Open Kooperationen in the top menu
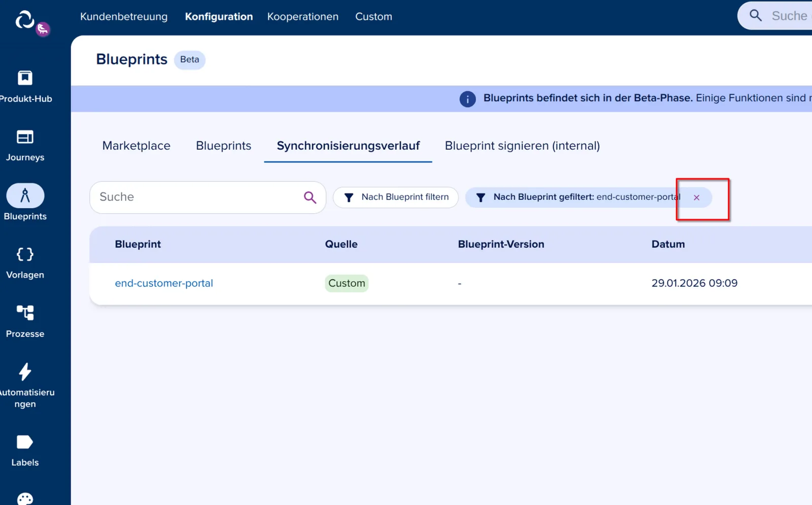 302,17
